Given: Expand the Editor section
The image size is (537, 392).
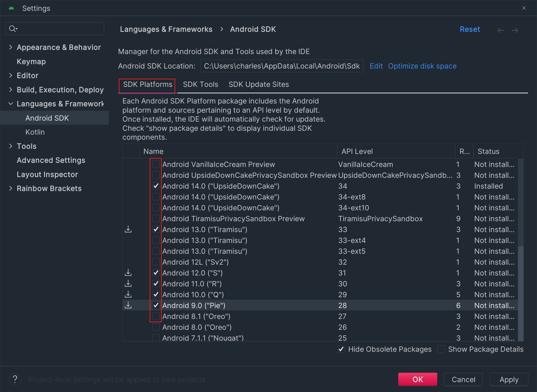Looking at the screenshot, I should pos(11,76).
